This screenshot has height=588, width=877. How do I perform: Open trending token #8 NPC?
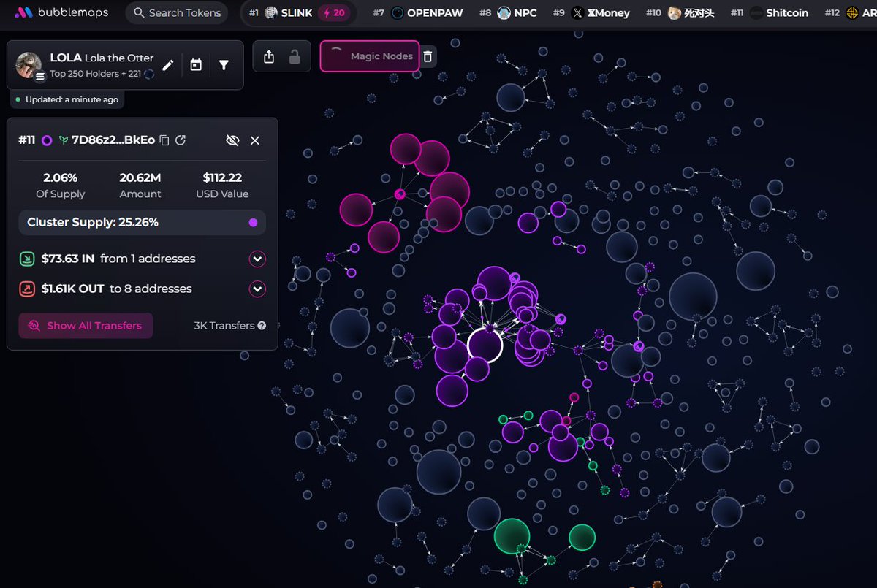point(509,12)
